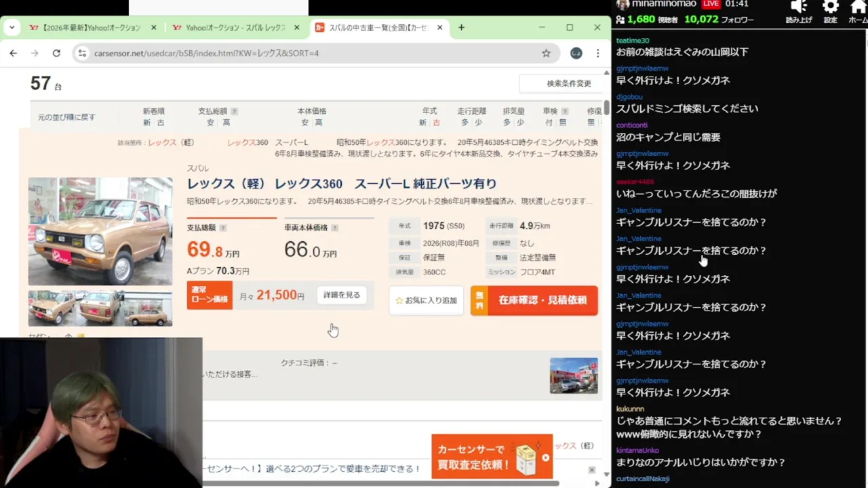Image resolution: width=868 pixels, height=488 pixels.
Task: Click 在庫確認・見積依頼 orange button
Action: point(534,300)
